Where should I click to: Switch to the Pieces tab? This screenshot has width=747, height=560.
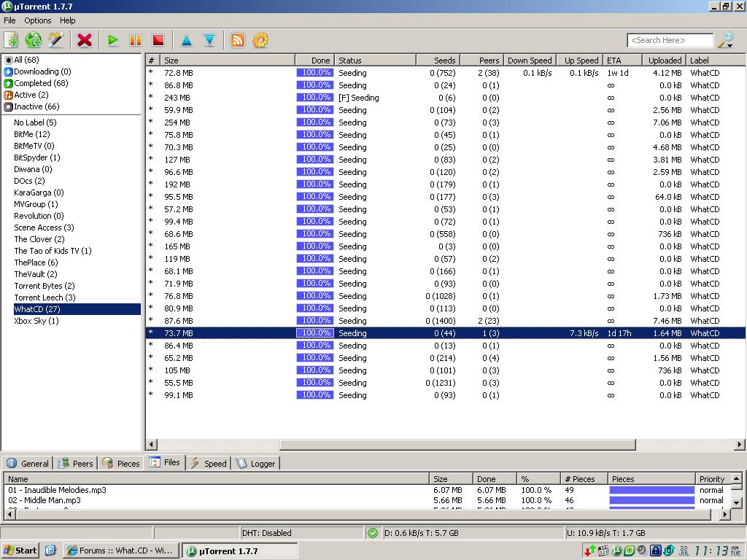point(121,463)
